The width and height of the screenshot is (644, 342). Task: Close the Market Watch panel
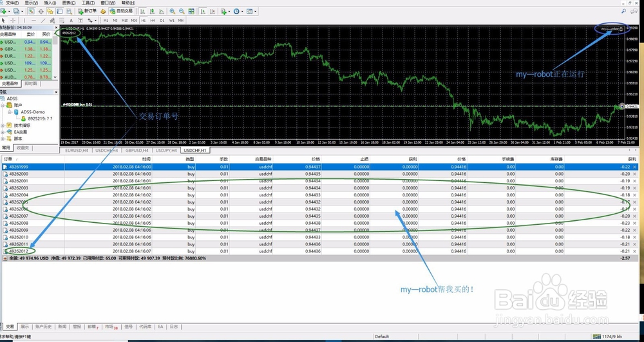pos(56,27)
